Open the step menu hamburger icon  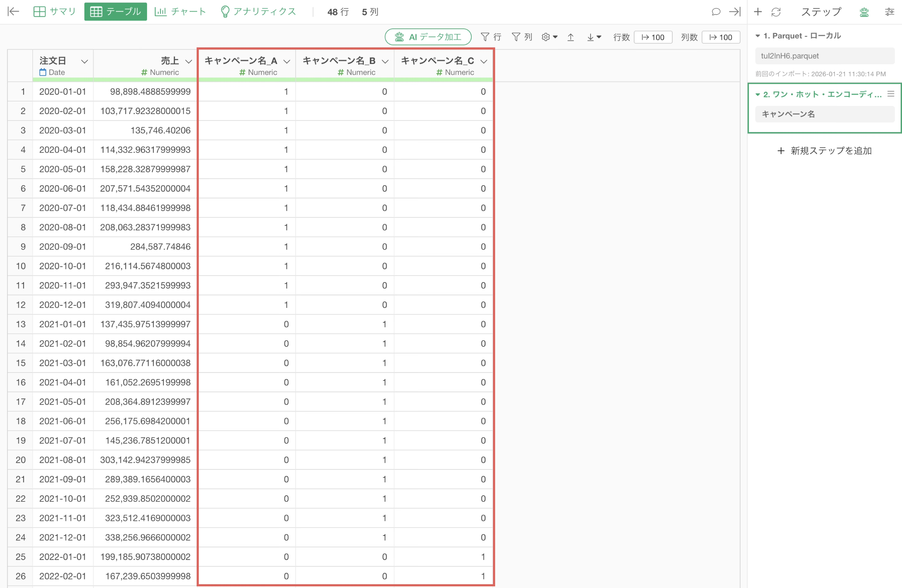tap(891, 94)
